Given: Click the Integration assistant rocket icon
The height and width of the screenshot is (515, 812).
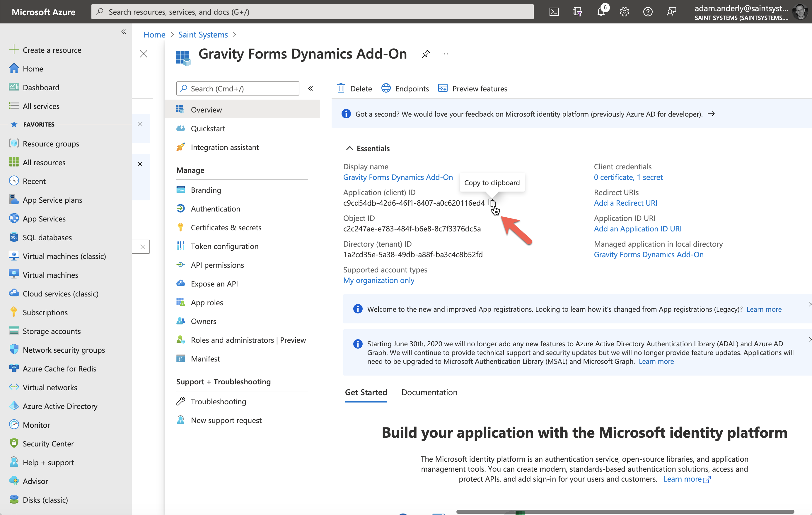Looking at the screenshot, I should (180, 147).
